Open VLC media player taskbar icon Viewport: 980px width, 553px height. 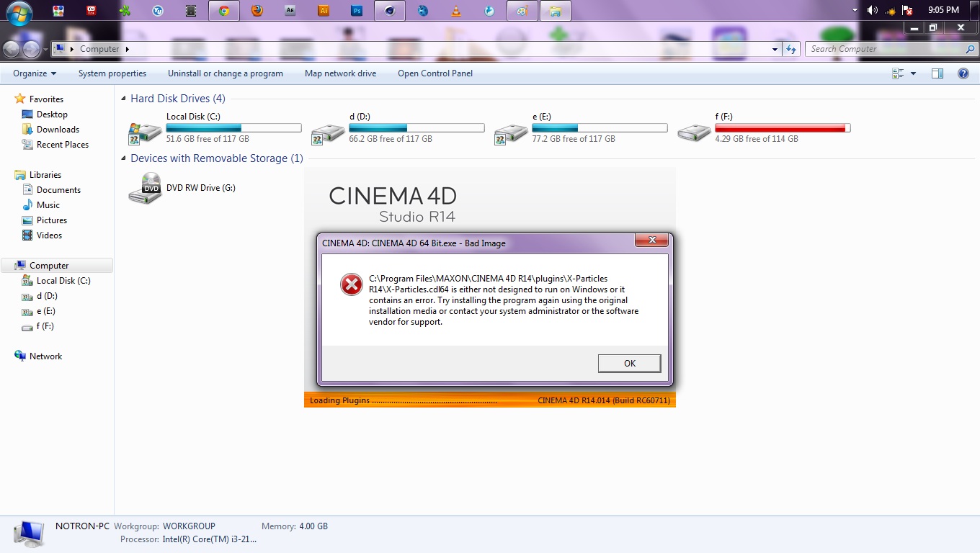(456, 11)
